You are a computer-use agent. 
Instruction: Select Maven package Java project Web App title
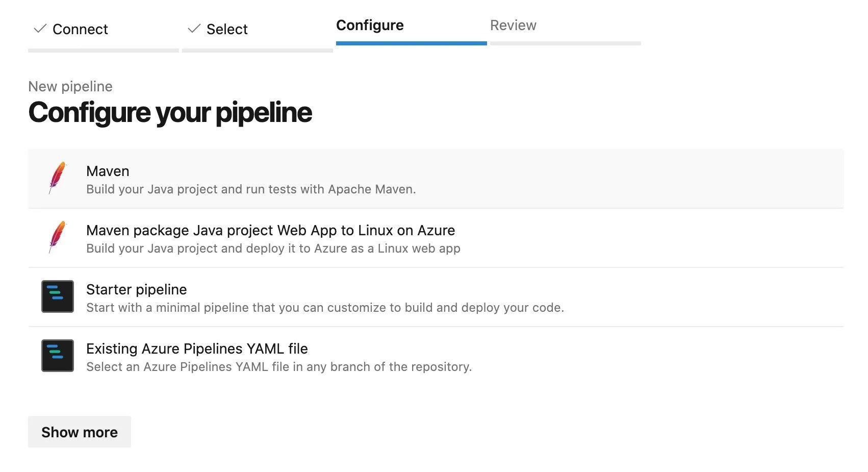(270, 230)
